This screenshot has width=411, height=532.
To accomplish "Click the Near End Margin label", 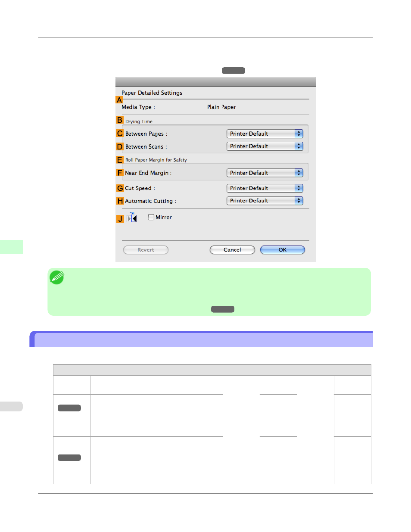I will point(148,173).
